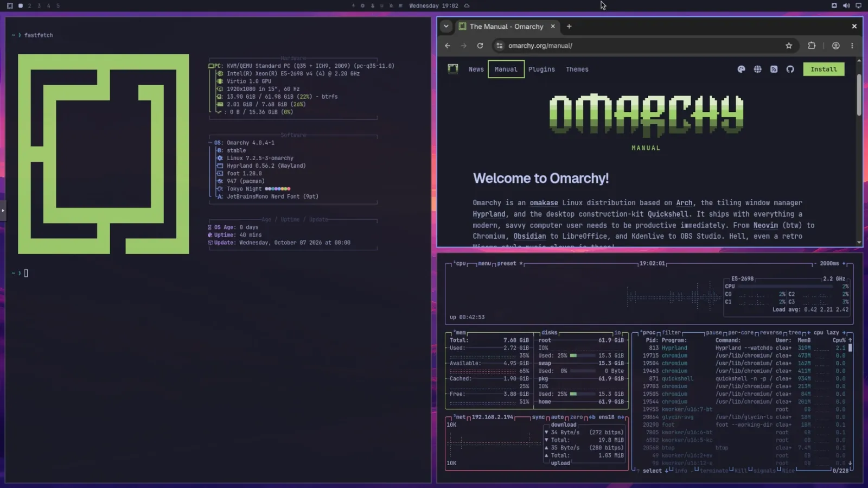Toggle tree view in btop processes
This screenshot has width=868, height=488.
click(795, 333)
